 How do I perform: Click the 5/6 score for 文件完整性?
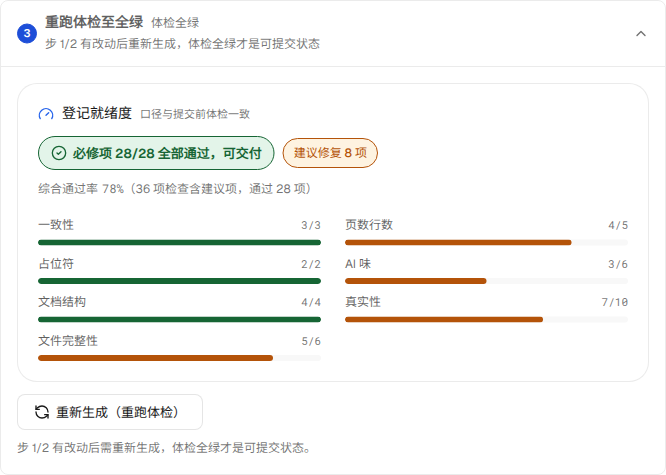tap(311, 341)
